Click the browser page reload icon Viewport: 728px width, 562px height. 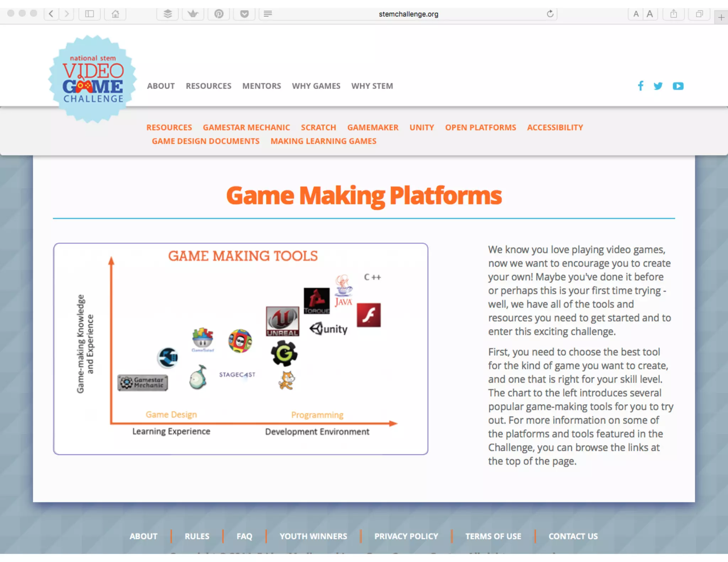point(550,14)
